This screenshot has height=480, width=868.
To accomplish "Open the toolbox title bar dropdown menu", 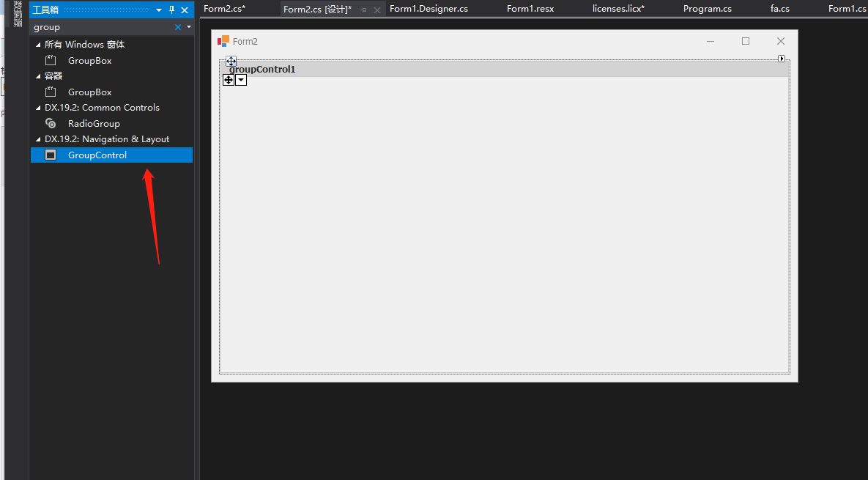I will (x=158, y=10).
